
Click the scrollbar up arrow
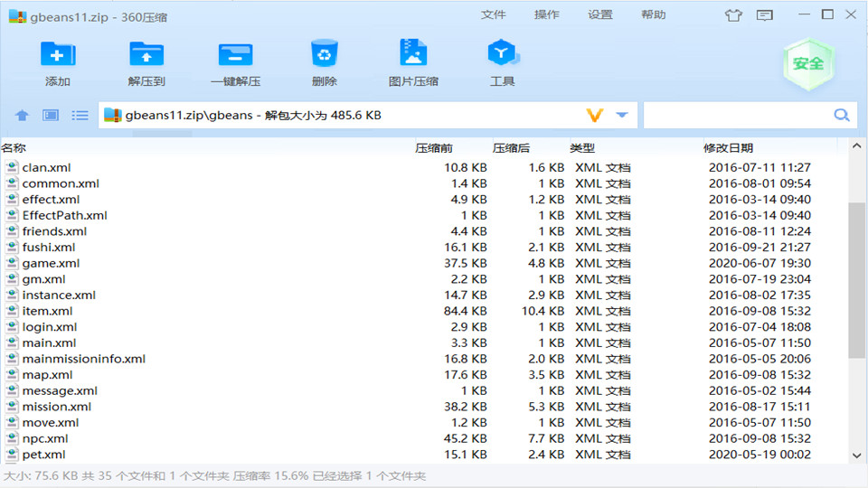point(856,146)
